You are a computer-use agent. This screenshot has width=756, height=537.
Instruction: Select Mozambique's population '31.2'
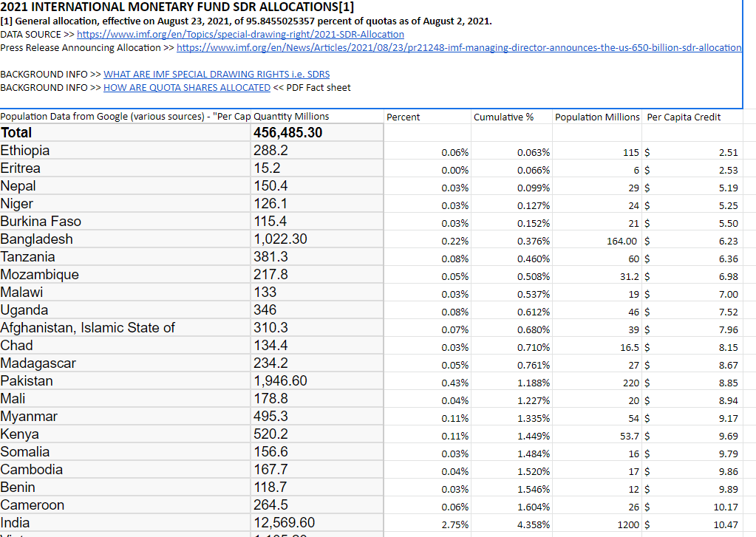[x=597, y=277]
